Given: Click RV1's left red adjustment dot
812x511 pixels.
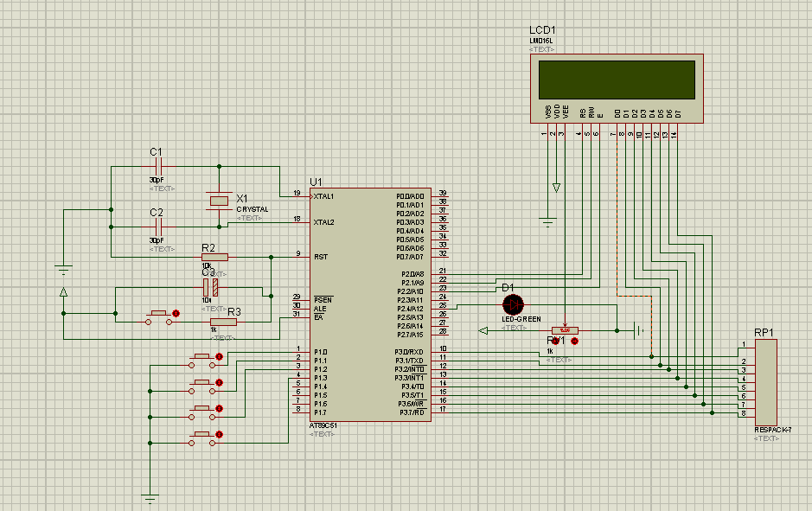Looking at the screenshot, I should [556, 342].
